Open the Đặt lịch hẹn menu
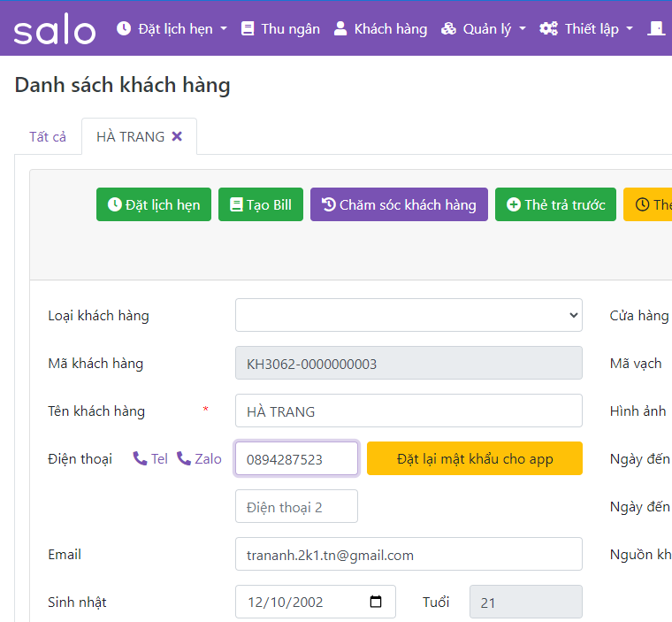Screen dimensions: 672x622 172,28
